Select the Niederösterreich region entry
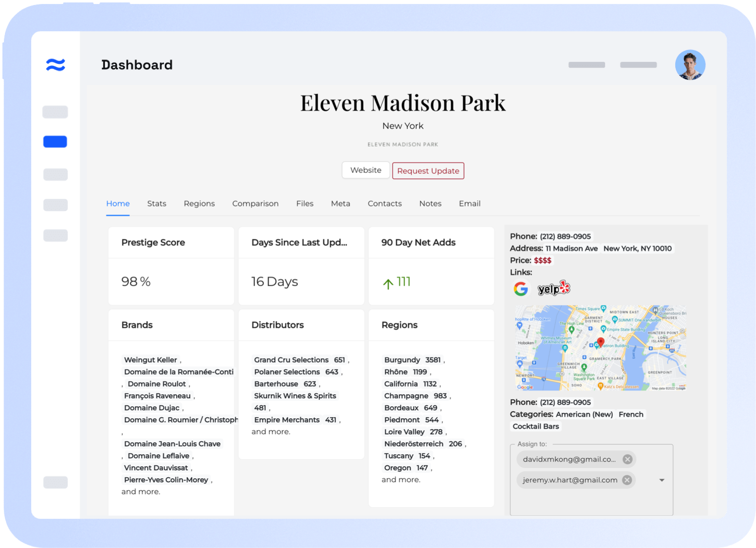Viewport: 756px width, 548px height. pyautogui.click(x=423, y=444)
